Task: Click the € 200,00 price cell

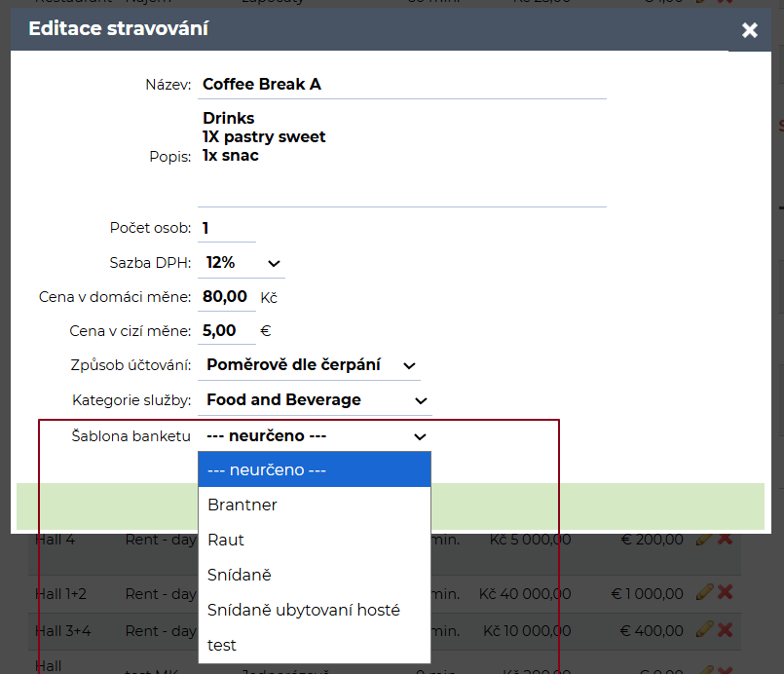Action: click(652, 540)
